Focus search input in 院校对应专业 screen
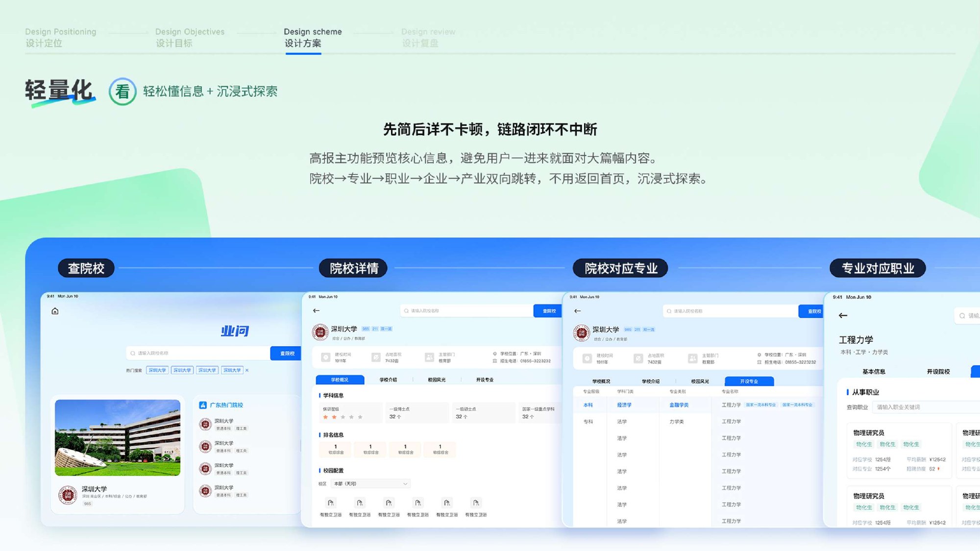The image size is (980, 551). (x=731, y=311)
